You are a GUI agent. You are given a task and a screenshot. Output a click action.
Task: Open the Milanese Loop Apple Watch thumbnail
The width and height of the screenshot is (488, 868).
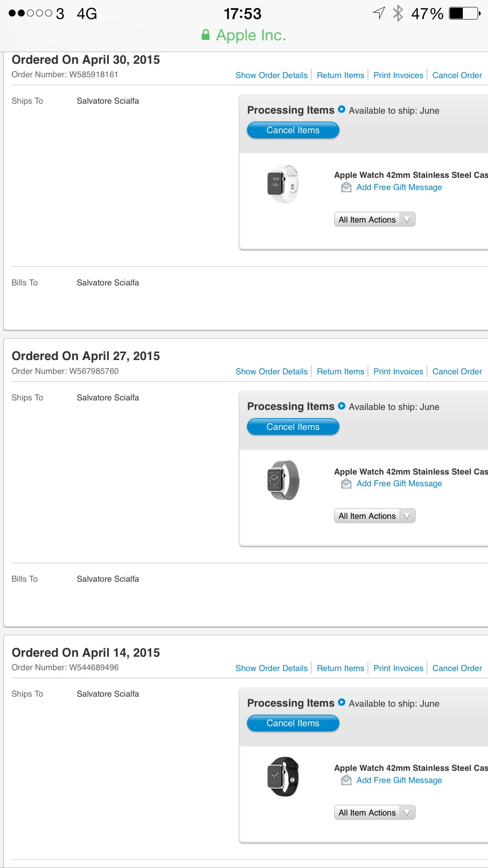pos(283,480)
